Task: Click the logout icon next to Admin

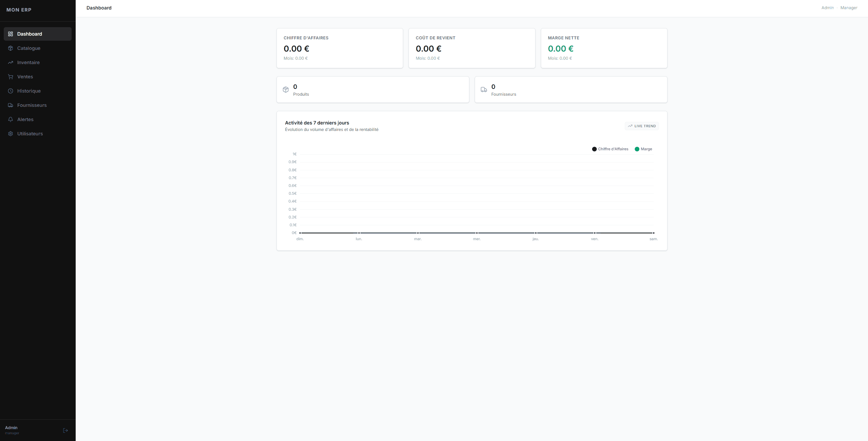Action: pos(65,430)
